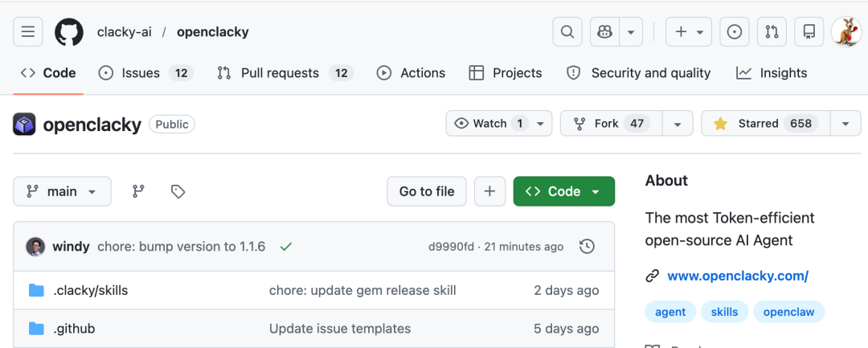Click the About heading
Screen dimensions: 868x348
(666, 181)
